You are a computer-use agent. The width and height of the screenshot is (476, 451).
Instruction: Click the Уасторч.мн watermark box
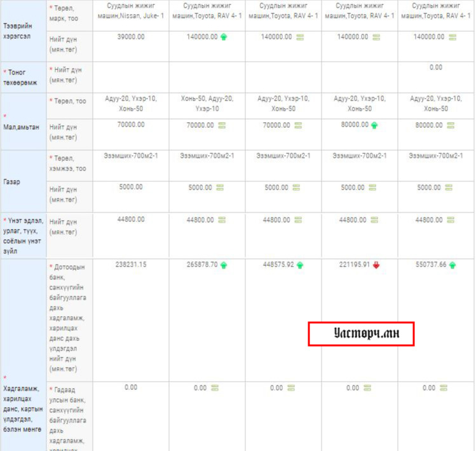[x=361, y=333]
